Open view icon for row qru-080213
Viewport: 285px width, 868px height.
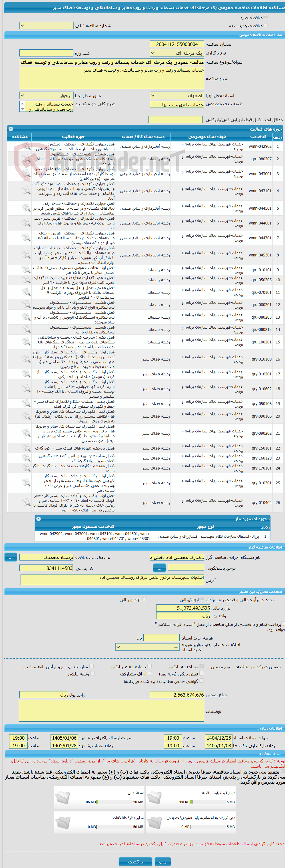[x=26, y=329]
